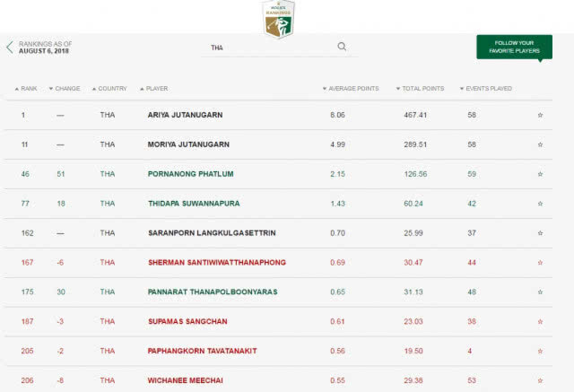Toggle star for Pannarat Thanapolboonyaras
The height and width of the screenshot is (392, 574).
pos(540,292)
